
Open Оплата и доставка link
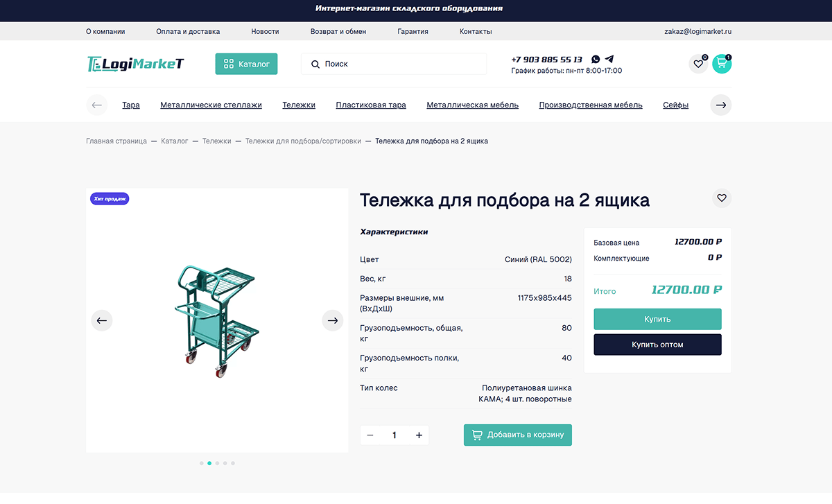(x=188, y=31)
